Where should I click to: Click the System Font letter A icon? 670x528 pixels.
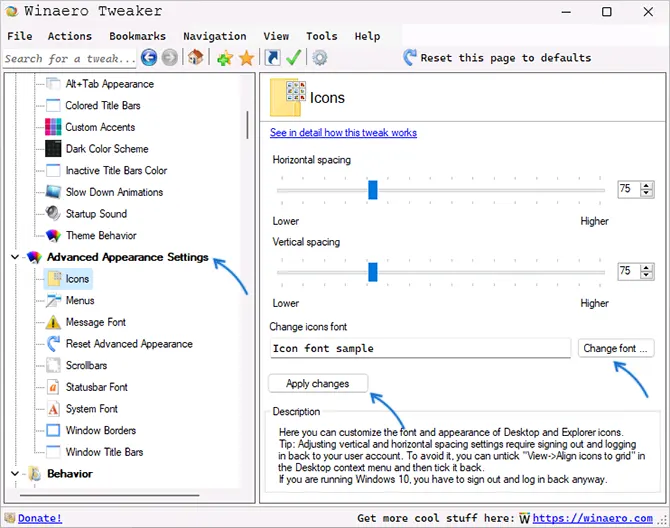click(x=53, y=409)
